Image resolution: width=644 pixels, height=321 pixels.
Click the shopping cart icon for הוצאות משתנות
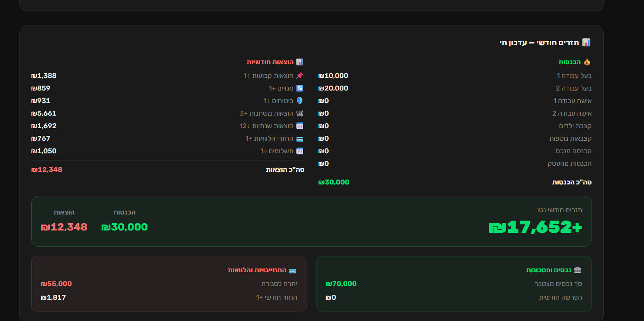click(300, 113)
